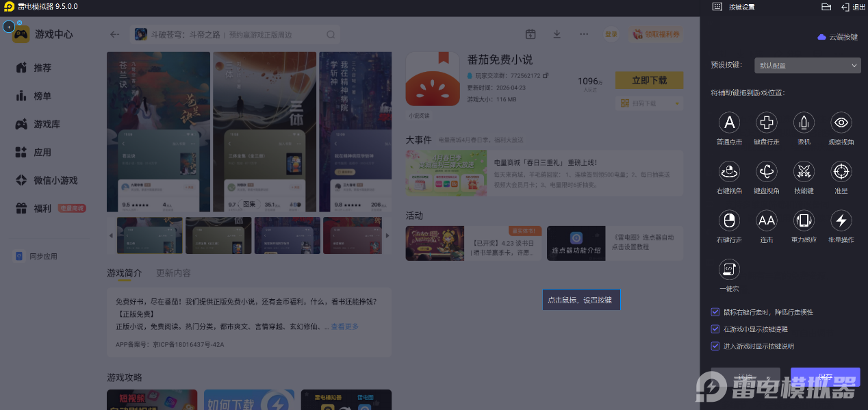Toggle 在游戏中显示按键提醒 checkbox
Screen dimensions: 868x410
point(715,329)
